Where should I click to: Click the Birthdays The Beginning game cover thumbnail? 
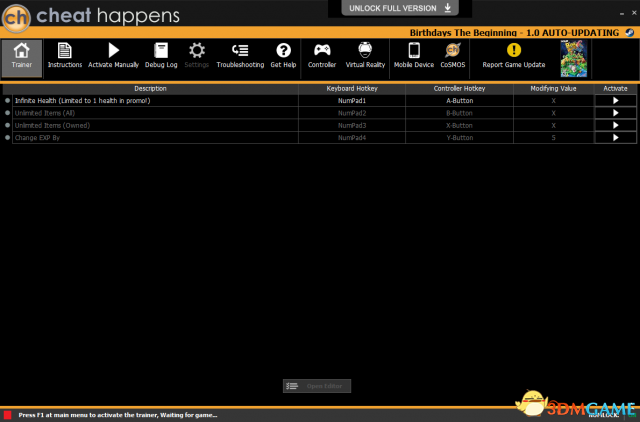[x=573, y=59]
